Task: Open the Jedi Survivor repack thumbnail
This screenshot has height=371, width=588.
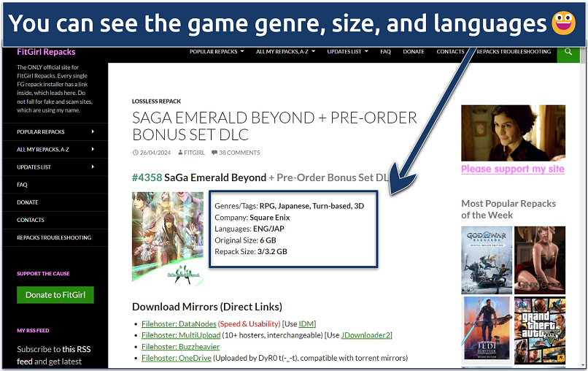Action: click(487, 329)
